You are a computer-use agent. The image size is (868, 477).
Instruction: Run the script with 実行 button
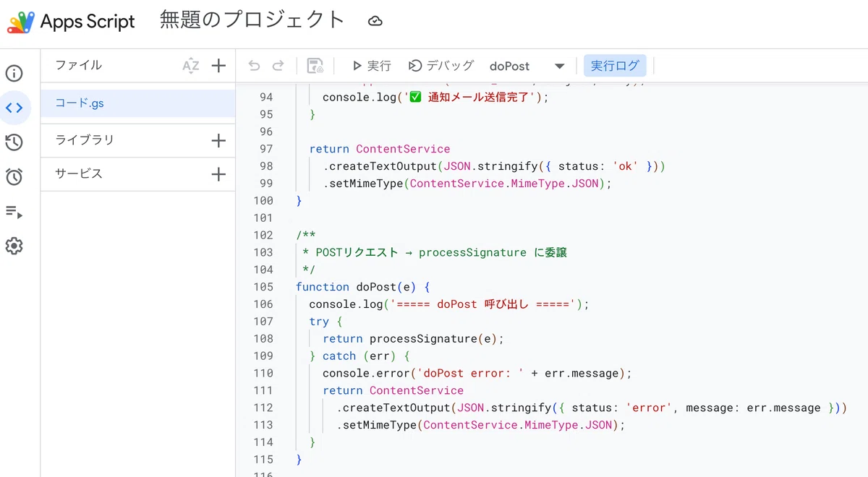(372, 66)
